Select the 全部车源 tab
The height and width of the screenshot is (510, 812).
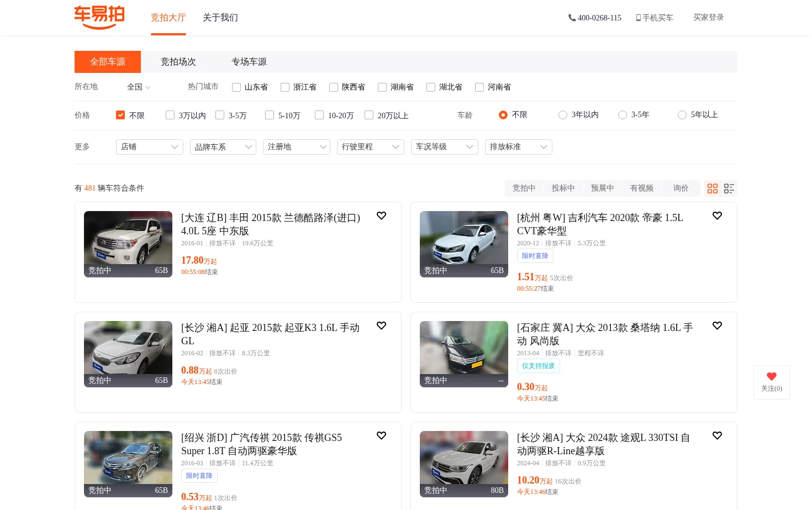(108, 62)
